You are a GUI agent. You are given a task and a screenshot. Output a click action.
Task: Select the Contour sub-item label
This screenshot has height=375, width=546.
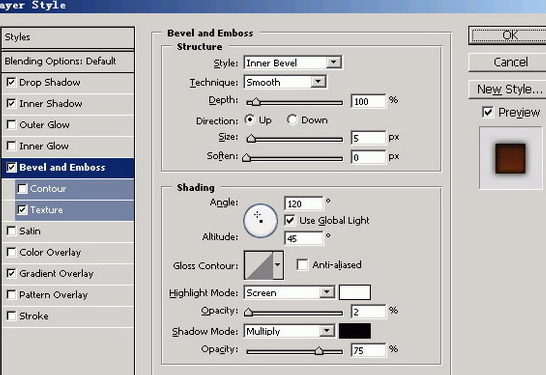(48, 189)
